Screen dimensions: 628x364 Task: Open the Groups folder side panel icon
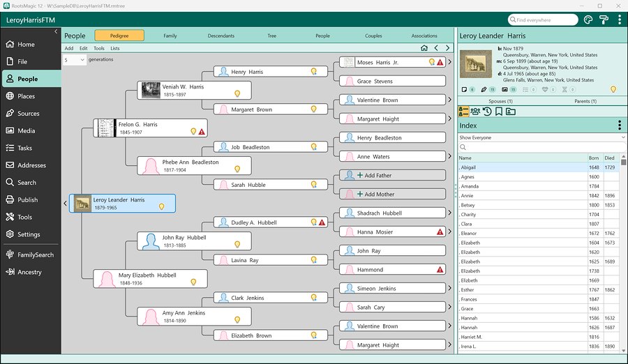tap(511, 112)
